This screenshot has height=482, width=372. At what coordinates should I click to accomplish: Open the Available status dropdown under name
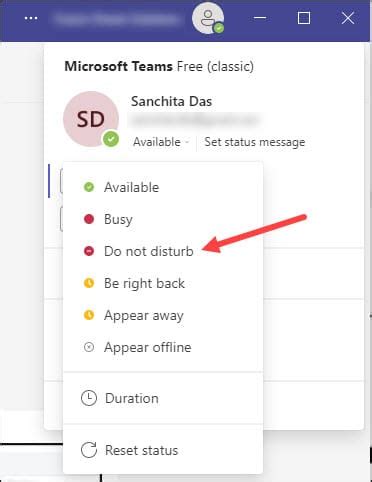pyautogui.click(x=161, y=142)
